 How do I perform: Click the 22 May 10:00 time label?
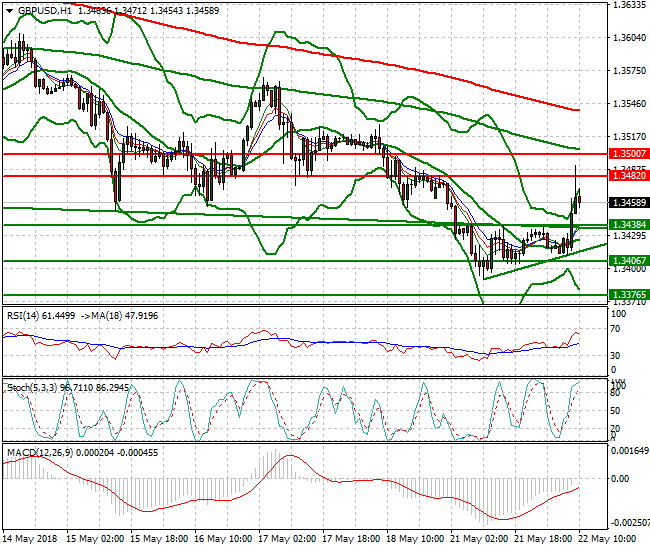point(607,539)
